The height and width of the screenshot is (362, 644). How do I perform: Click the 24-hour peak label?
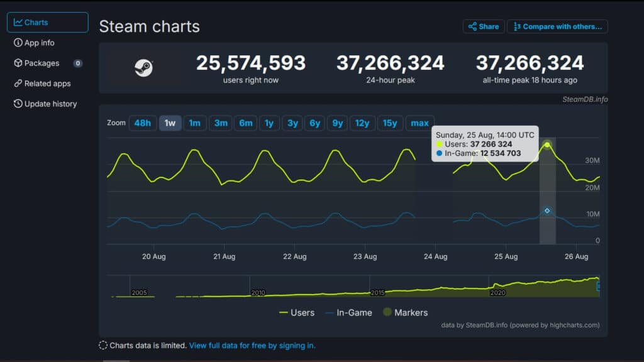[390, 80]
